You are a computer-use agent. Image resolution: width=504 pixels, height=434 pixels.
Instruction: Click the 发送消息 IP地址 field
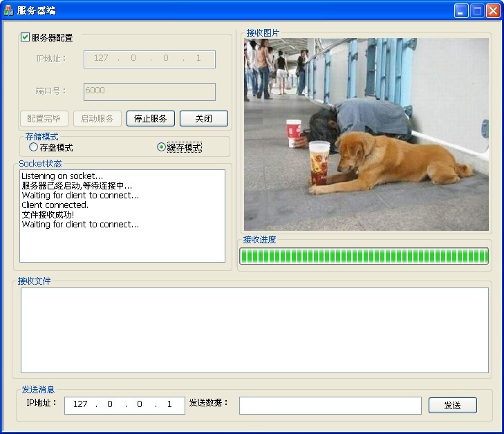(x=124, y=406)
